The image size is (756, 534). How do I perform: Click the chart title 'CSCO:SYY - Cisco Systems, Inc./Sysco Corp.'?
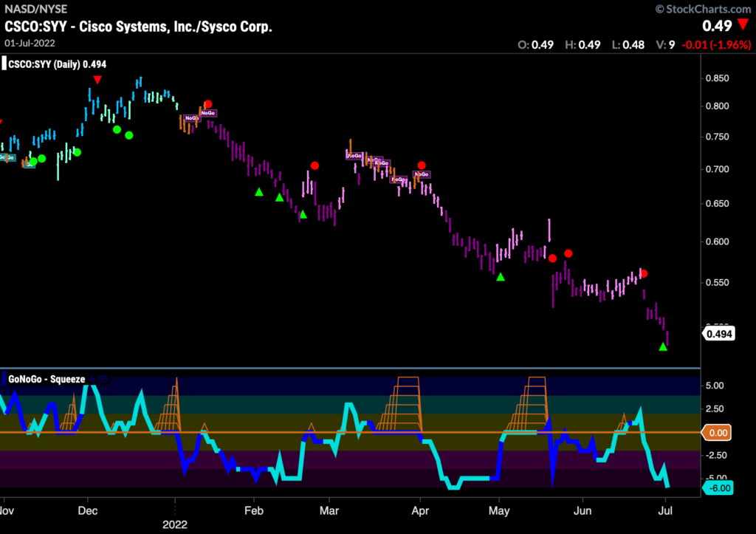click(x=138, y=27)
